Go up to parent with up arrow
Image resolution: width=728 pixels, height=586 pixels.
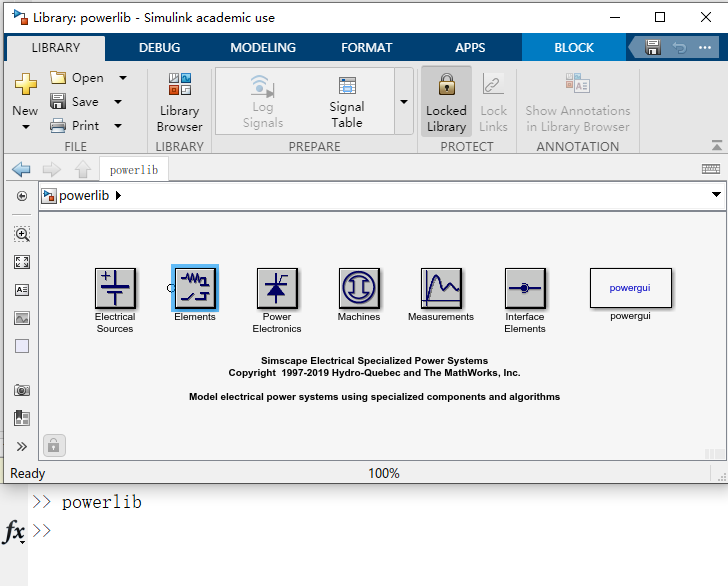click(x=83, y=169)
